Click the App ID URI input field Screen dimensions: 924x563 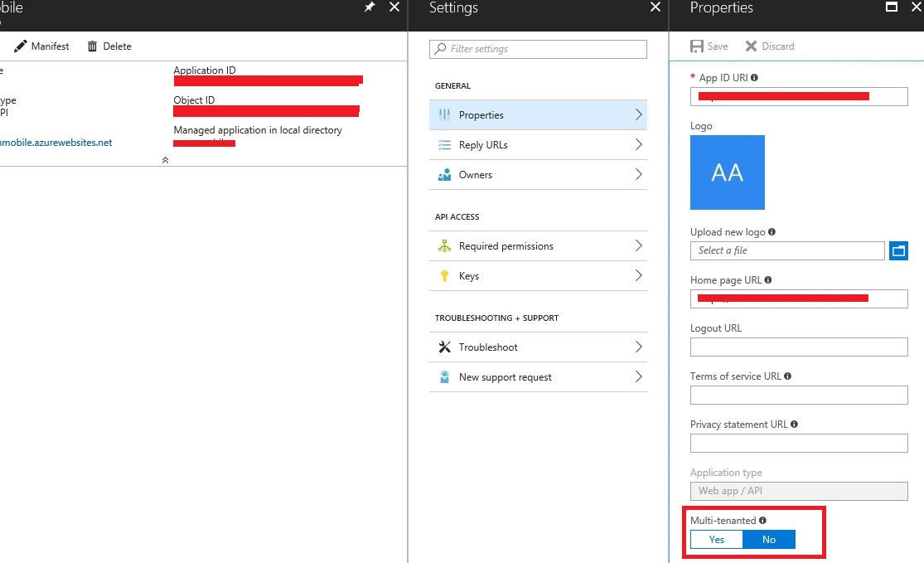(799, 97)
